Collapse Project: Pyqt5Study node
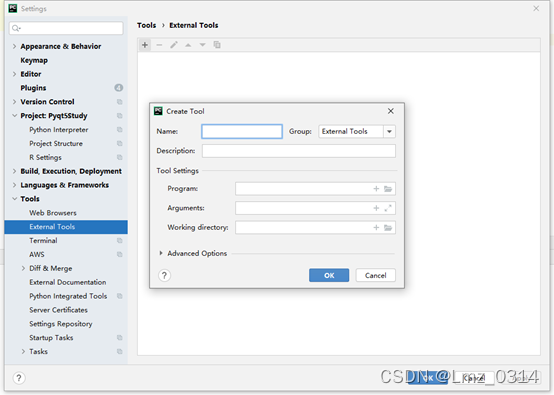This screenshot has width=554, height=395. pyautogui.click(x=14, y=116)
